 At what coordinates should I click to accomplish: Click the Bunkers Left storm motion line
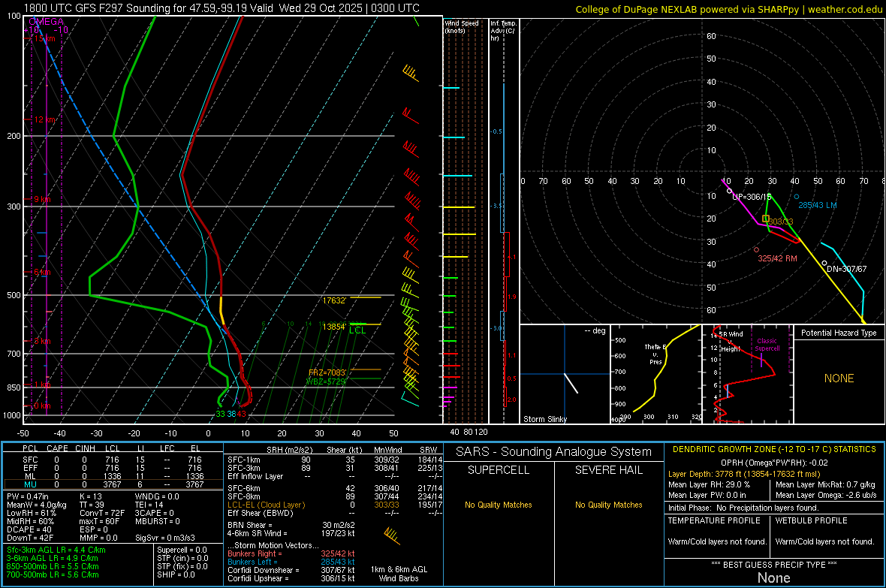pos(291,562)
